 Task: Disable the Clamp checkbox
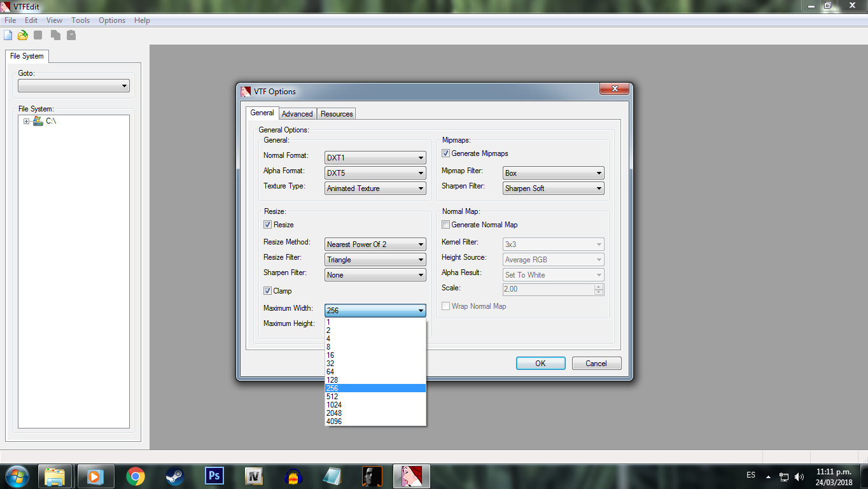coord(268,291)
